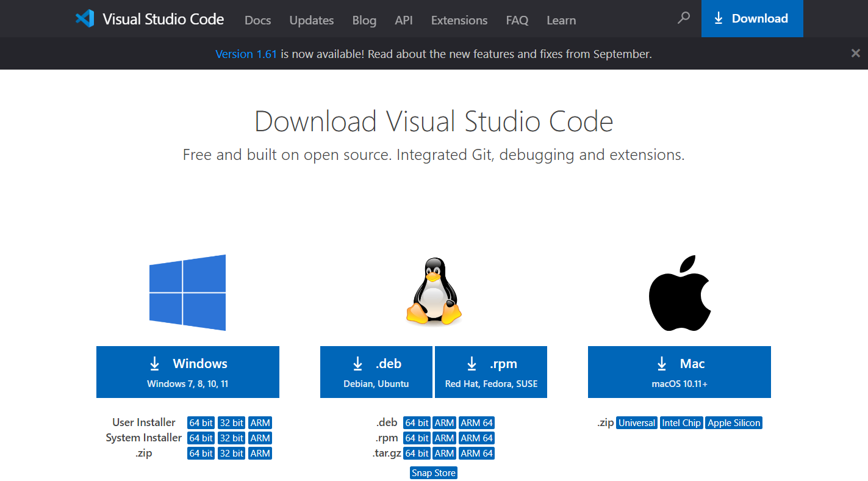The width and height of the screenshot is (868, 481).
Task: Click the big Windows download button
Action: click(188, 372)
